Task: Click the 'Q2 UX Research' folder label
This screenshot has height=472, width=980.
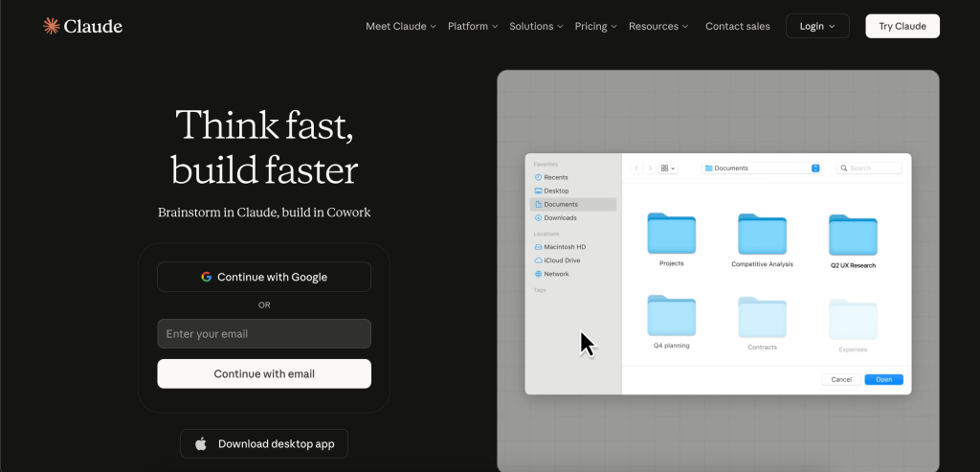Action: point(853,266)
